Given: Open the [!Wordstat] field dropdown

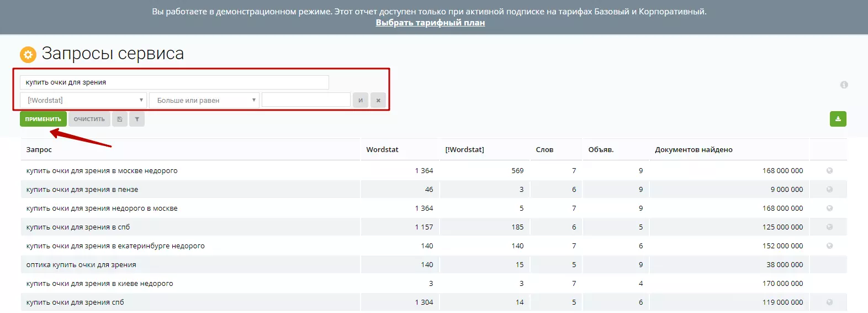Looking at the screenshot, I should [x=83, y=100].
